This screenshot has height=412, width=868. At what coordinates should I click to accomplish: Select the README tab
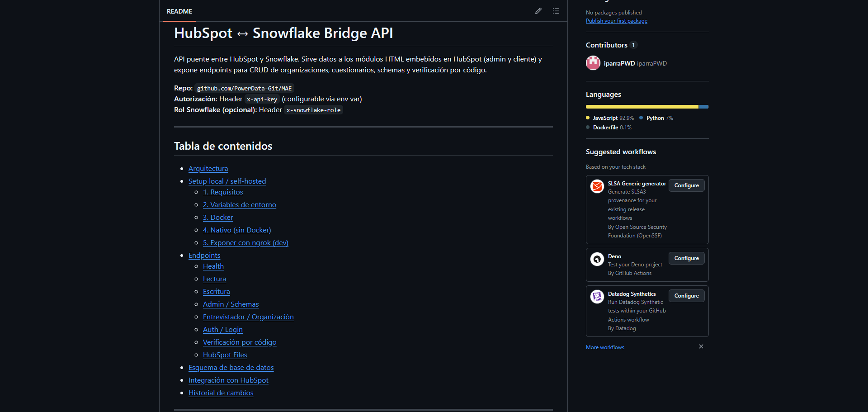pos(179,11)
